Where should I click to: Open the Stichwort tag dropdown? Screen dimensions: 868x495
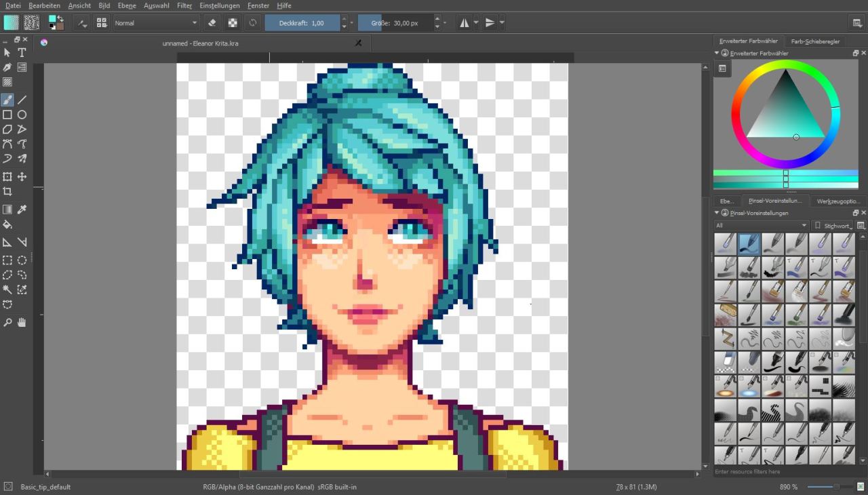click(x=833, y=225)
